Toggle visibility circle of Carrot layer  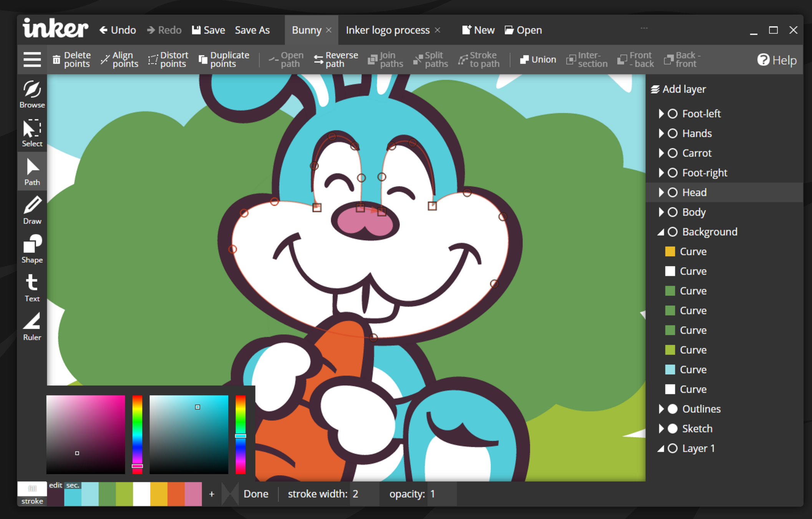[x=672, y=153]
